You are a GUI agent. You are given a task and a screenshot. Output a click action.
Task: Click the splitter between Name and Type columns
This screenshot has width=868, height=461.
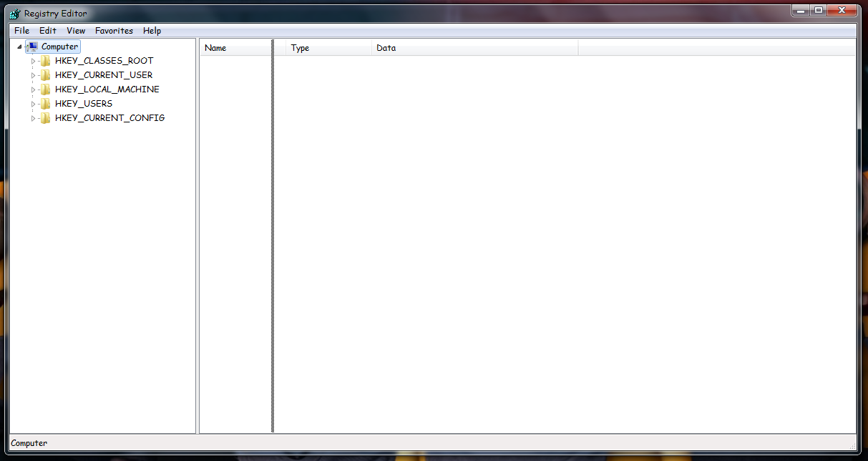(273, 48)
